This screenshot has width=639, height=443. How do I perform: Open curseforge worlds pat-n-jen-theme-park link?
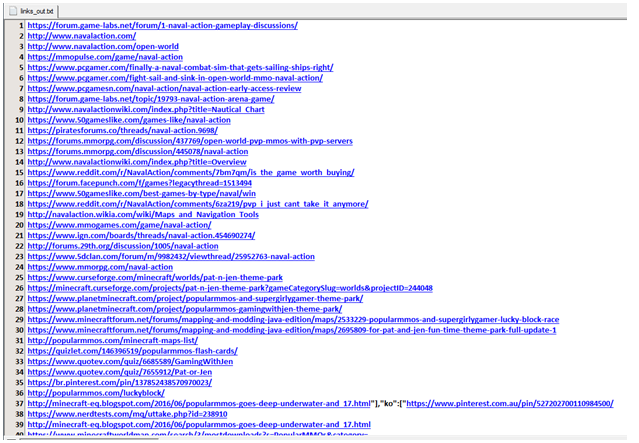click(155, 277)
